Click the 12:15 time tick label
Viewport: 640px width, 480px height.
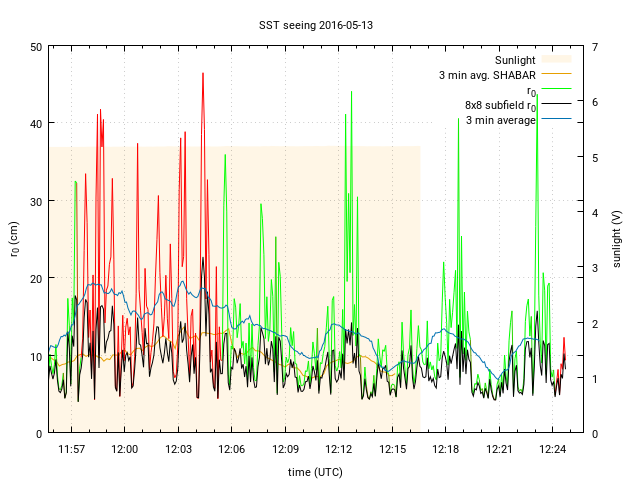tap(392, 449)
